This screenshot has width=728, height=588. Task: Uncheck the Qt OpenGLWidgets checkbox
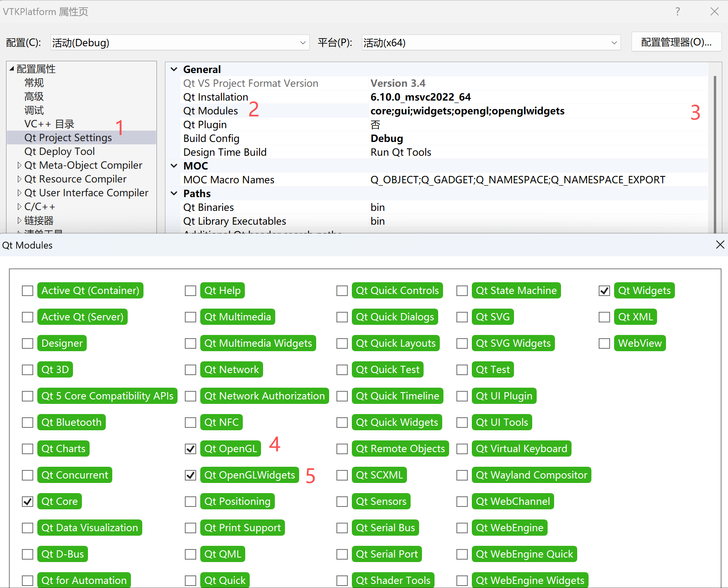[x=191, y=475]
